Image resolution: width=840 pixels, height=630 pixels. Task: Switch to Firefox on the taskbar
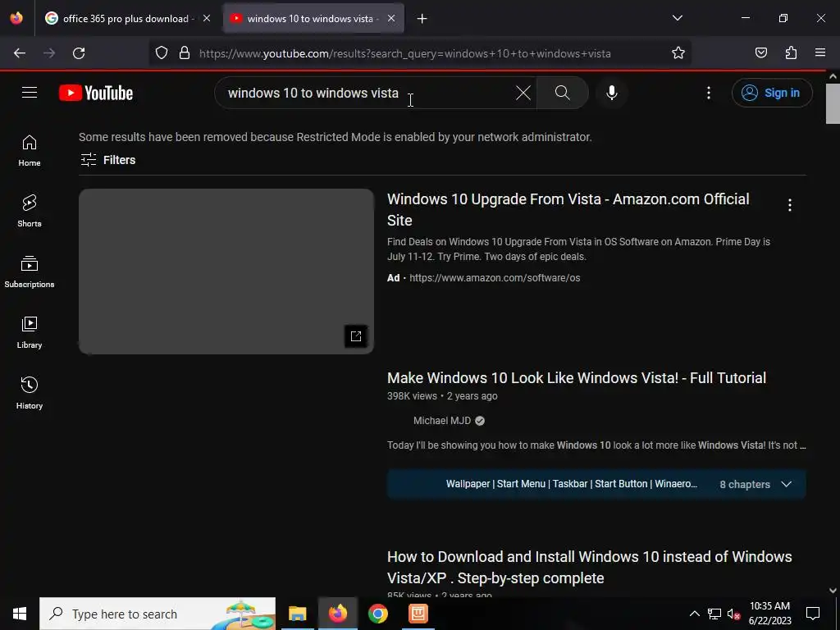point(337,614)
